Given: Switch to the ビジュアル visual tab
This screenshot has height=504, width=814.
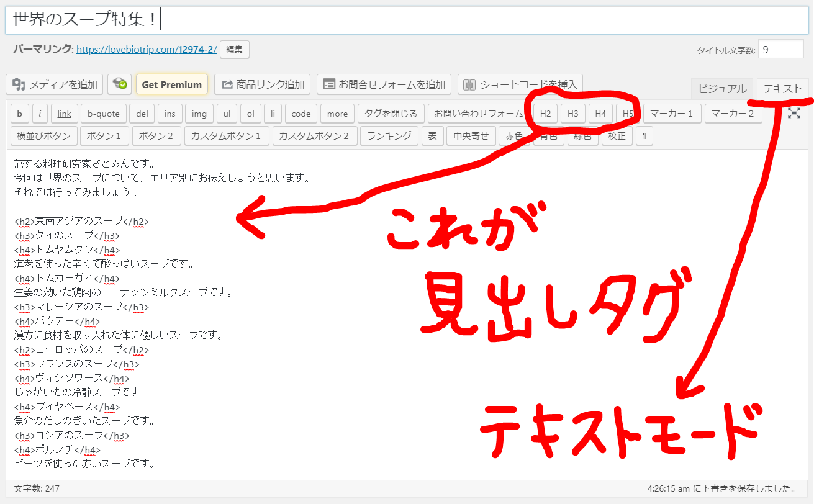Looking at the screenshot, I should (721, 89).
